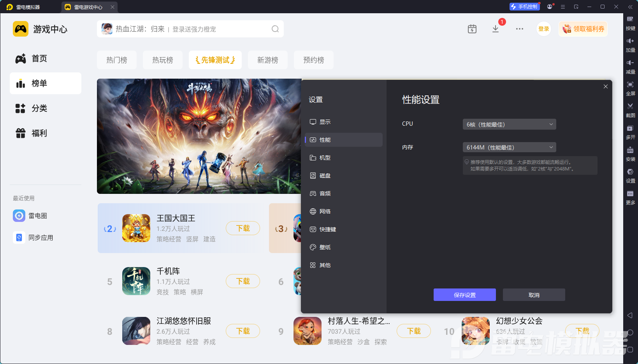This screenshot has width=638, height=364.
Task: Click the search magnifier icon
Action: 275,29
